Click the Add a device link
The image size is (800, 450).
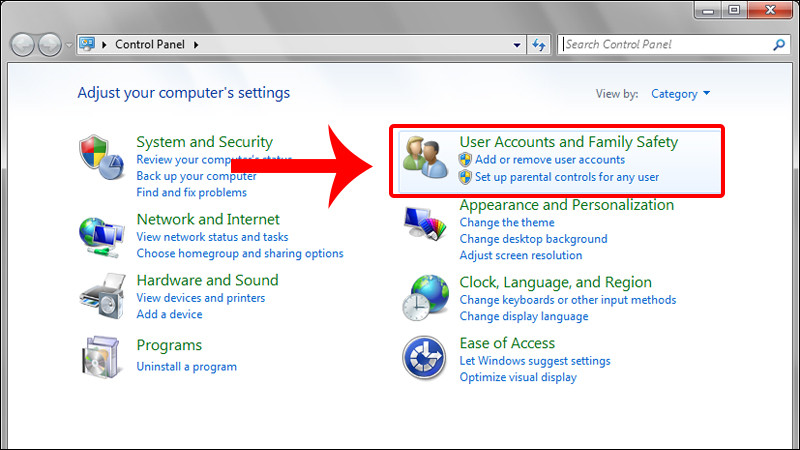[169, 314]
